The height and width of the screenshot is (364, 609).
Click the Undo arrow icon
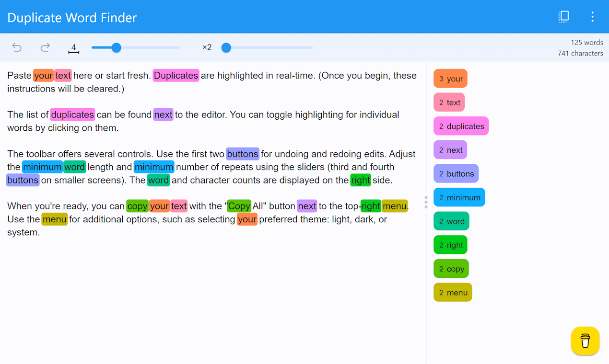[17, 47]
